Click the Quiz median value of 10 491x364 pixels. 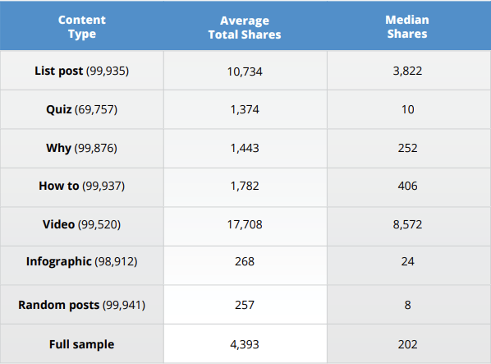pyautogui.click(x=408, y=110)
